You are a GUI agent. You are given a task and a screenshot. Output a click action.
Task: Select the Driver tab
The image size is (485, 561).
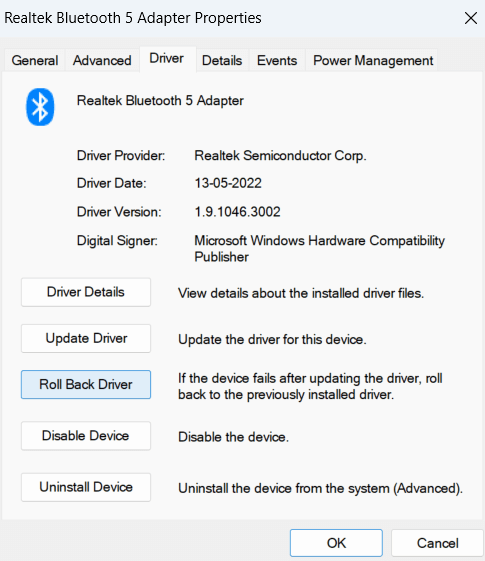click(167, 58)
